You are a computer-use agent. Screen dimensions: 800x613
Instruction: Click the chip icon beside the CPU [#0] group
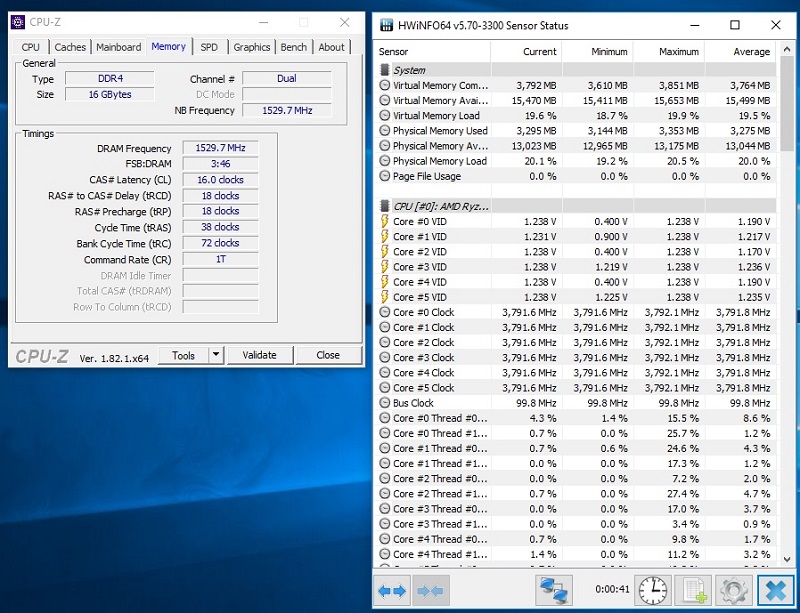coord(385,206)
